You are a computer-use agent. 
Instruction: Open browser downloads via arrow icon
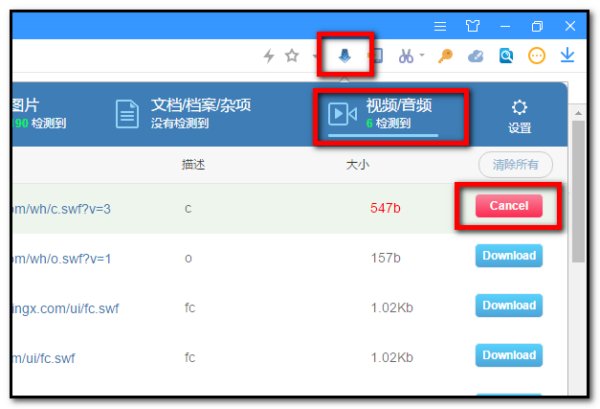coord(568,56)
